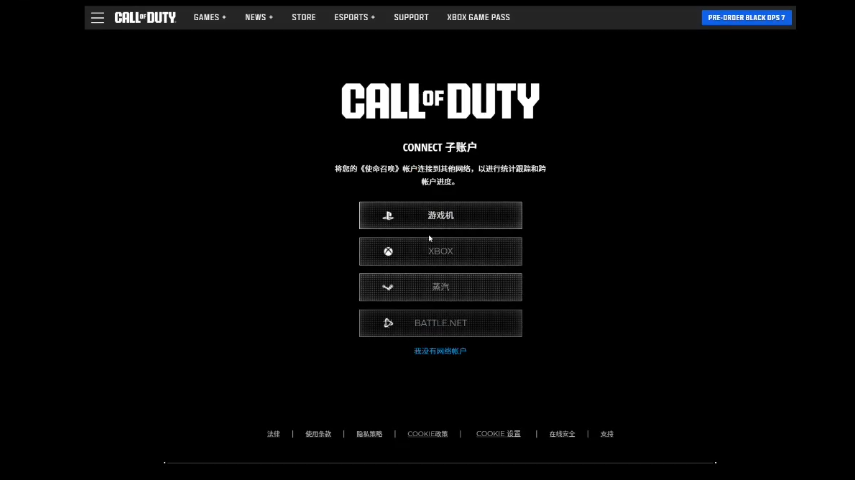855x480 pixels.
Task: Expand the NEWS dropdown menu
Action: (x=259, y=18)
